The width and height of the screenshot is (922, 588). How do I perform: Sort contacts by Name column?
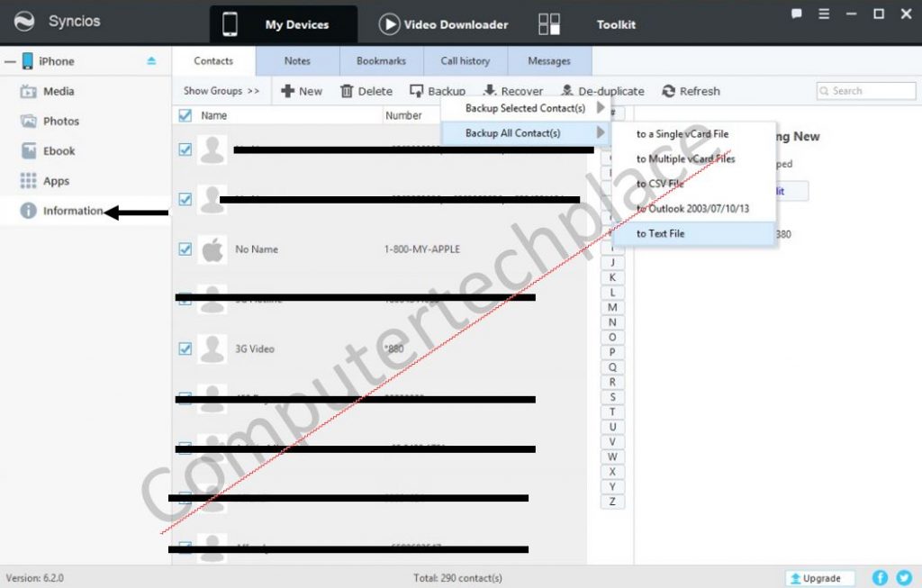pos(214,115)
